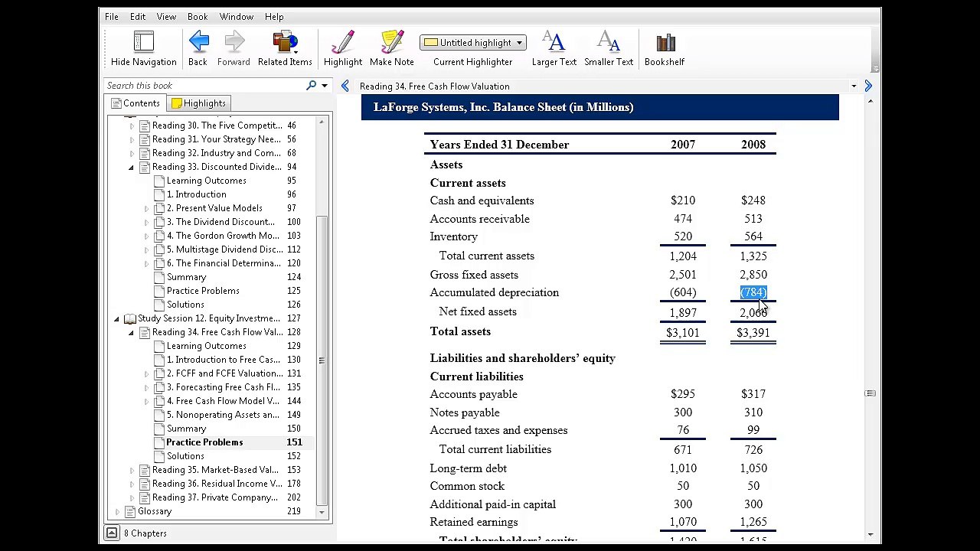Viewport: 980px width, 551px height.
Task: Open 3. Forecasting Free Cash Flow item
Action: click(223, 387)
